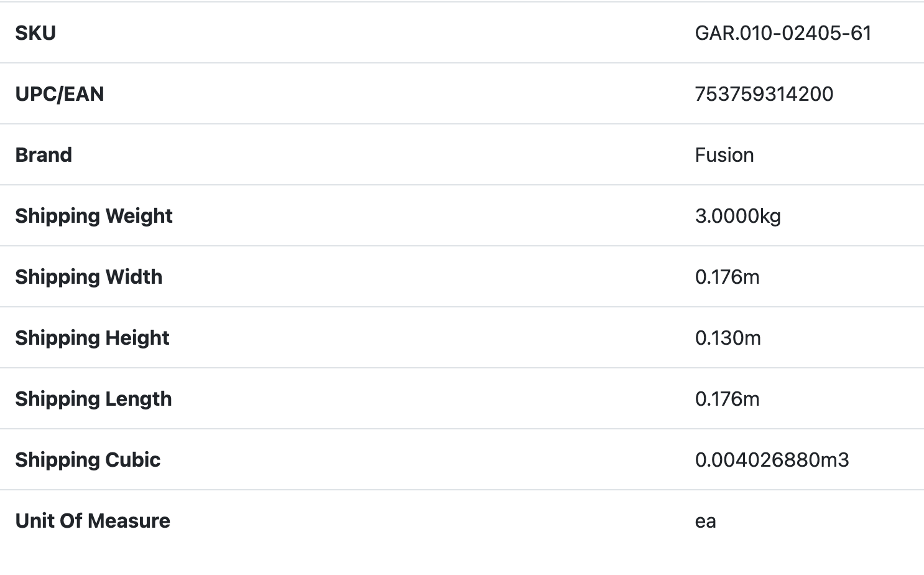Click the Brand label
This screenshot has height=575, width=924.
(44, 155)
